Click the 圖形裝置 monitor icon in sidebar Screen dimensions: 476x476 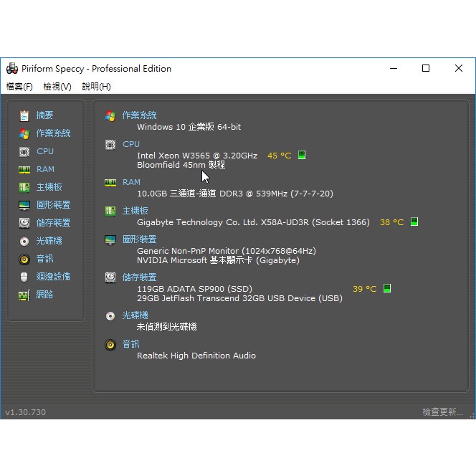click(24, 205)
